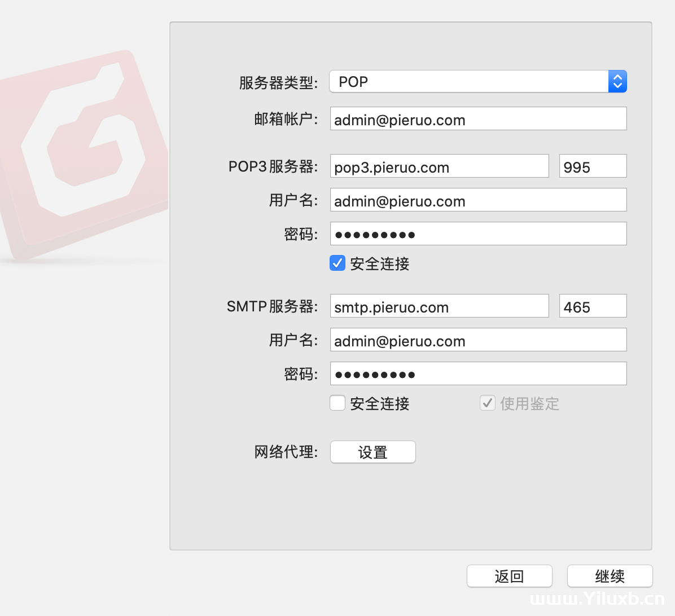Viewport: 675px width, 616px height.
Task: Focus the POP3 用户名 username field
Action: point(477,200)
